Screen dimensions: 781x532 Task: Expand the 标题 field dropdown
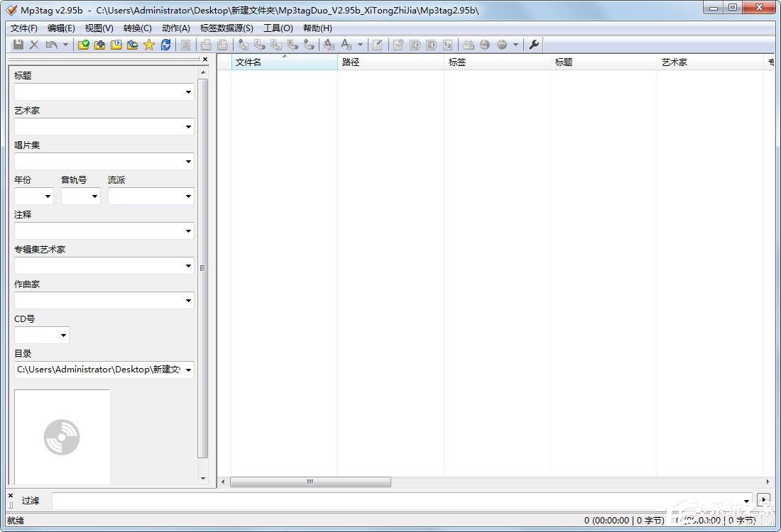188,92
